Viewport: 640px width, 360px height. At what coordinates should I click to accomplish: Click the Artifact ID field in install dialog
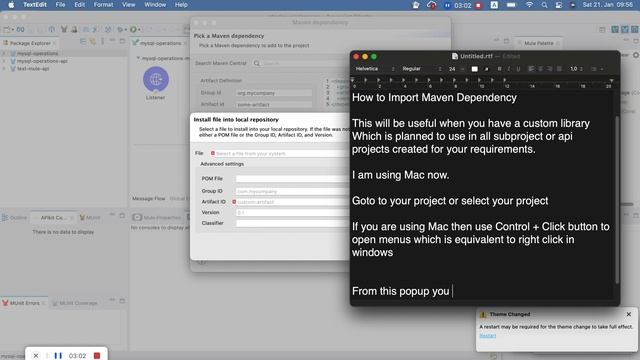[x=293, y=202]
